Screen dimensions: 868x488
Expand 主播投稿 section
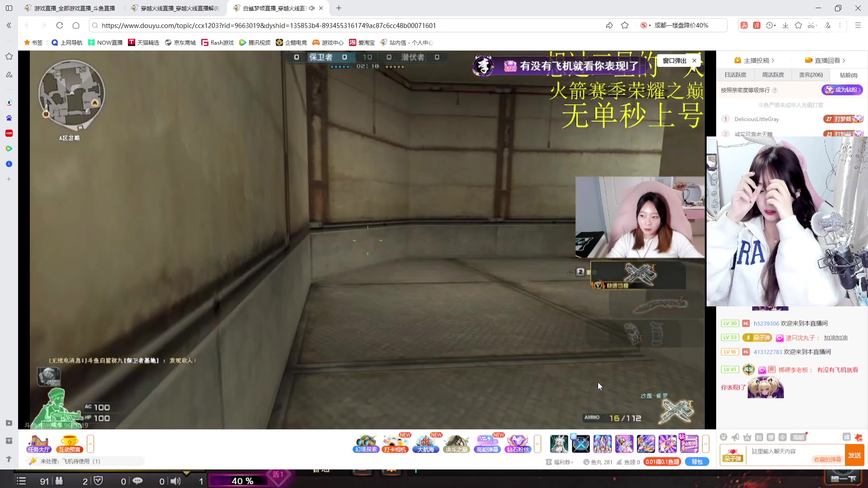click(x=755, y=61)
